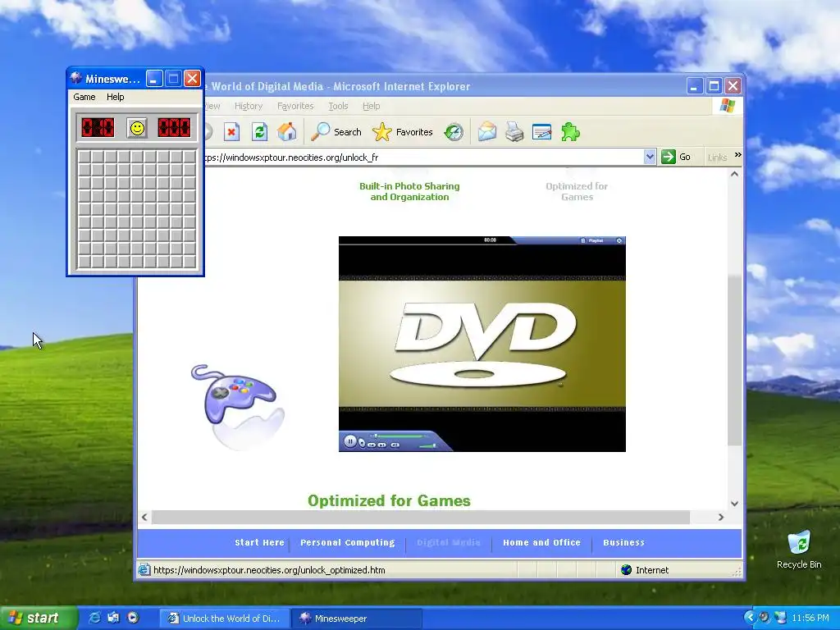Open the Help menu in Internet Explorer
The height and width of the screenshot is (630, 840).
click(372, 106)
